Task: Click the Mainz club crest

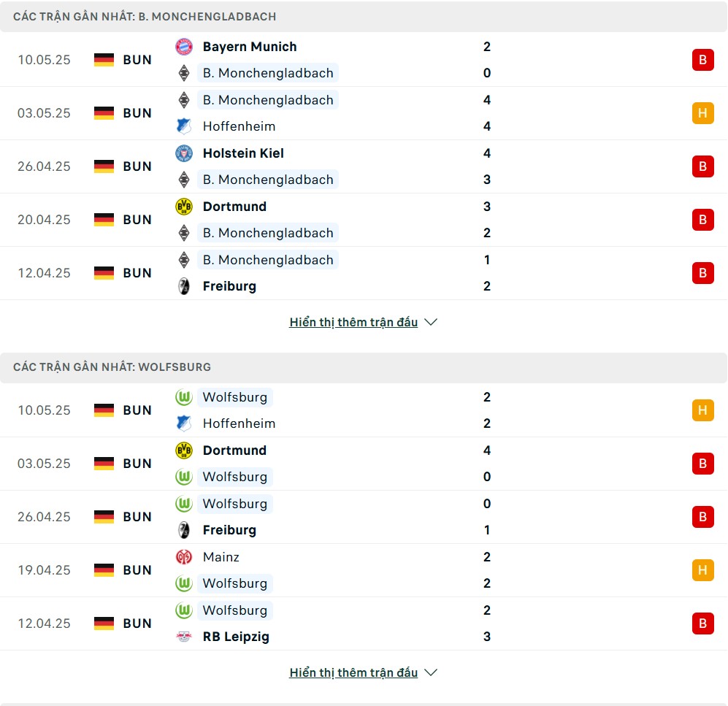Action: coord(184,557)
